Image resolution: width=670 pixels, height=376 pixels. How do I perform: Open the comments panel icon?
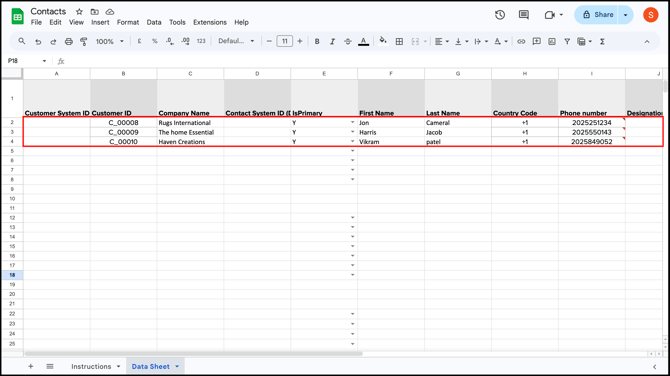tap(523, 15)
